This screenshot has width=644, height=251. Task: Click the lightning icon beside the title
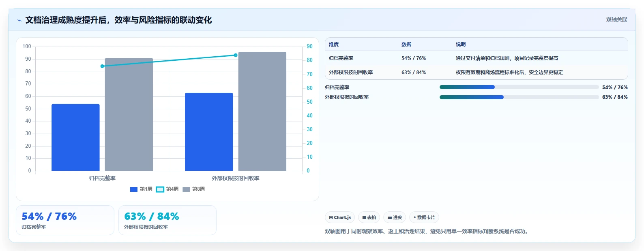19,20
